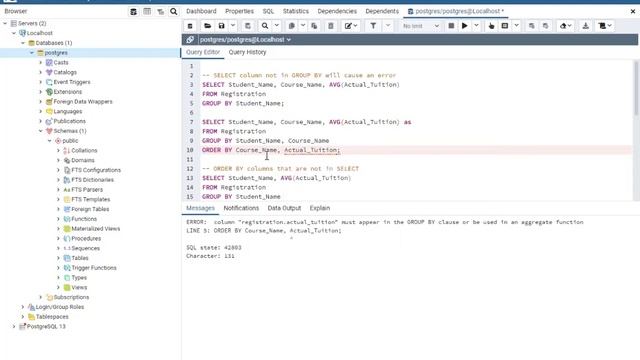Select the Query Editor tab

click(203, 52)
